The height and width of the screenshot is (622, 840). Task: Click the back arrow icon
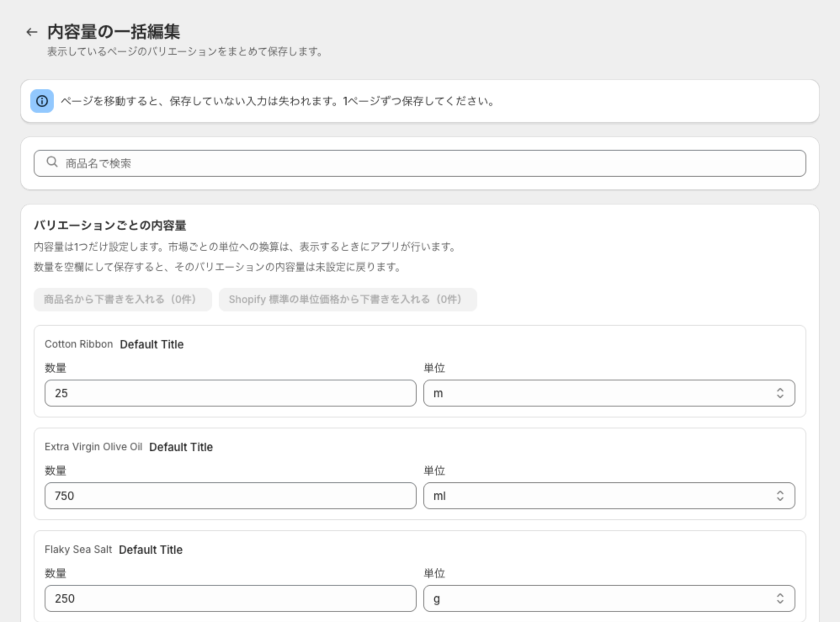point(32,32)
